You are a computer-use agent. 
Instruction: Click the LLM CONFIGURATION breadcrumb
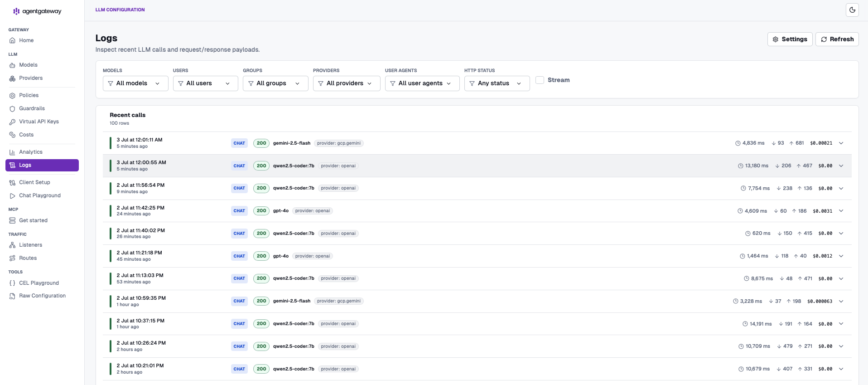point(120,10)
